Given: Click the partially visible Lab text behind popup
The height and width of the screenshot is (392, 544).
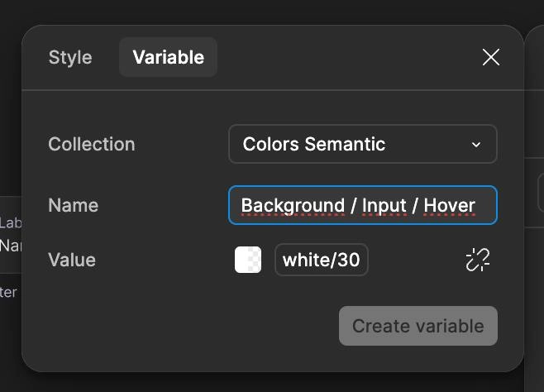Looking at the screenshot, I should click(x=11, y=223).
